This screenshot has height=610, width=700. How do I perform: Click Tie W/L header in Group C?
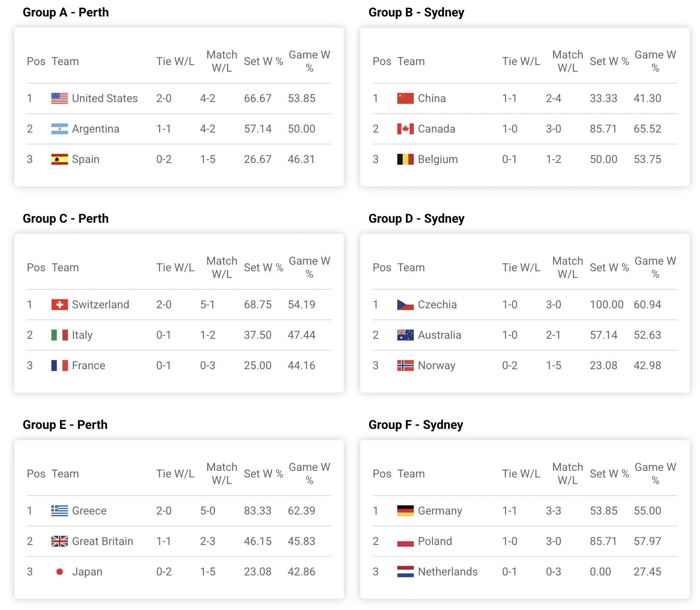point(175,268)
